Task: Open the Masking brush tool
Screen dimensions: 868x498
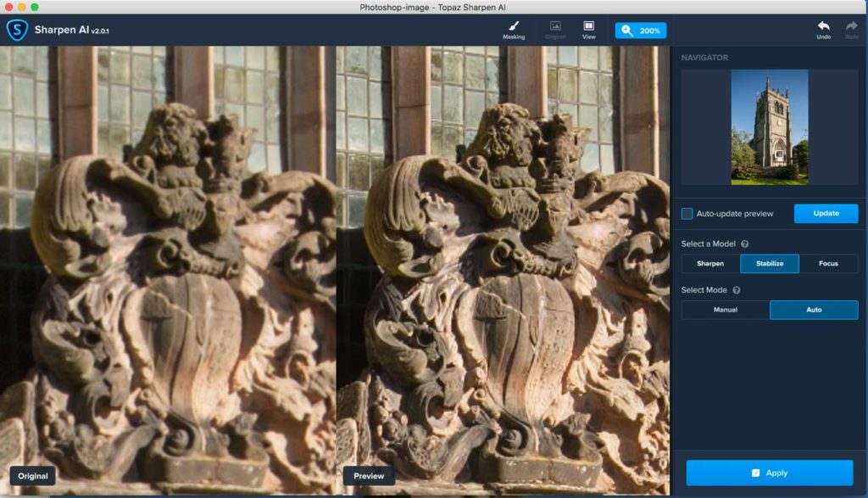Action: [x=514, y=30]
